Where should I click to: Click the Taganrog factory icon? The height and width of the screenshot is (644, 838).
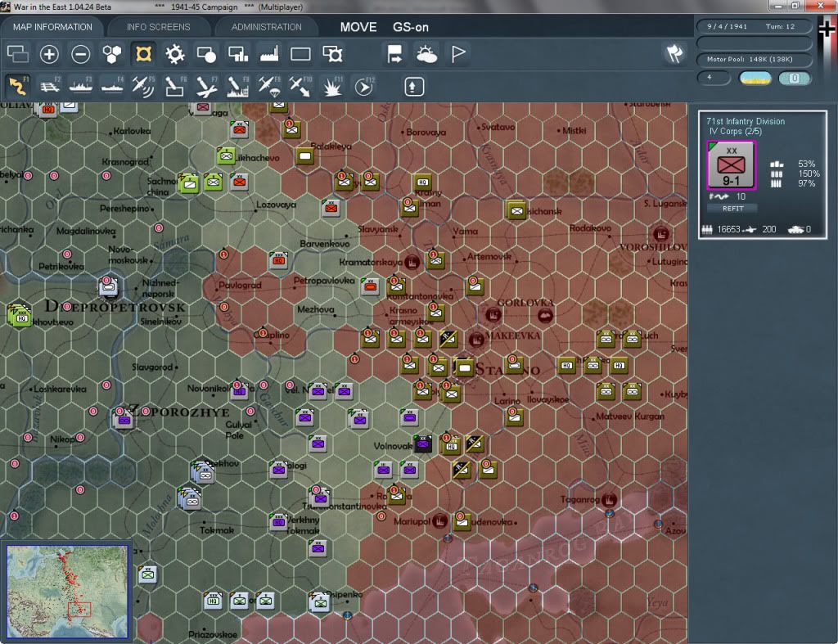pos(609,499)
